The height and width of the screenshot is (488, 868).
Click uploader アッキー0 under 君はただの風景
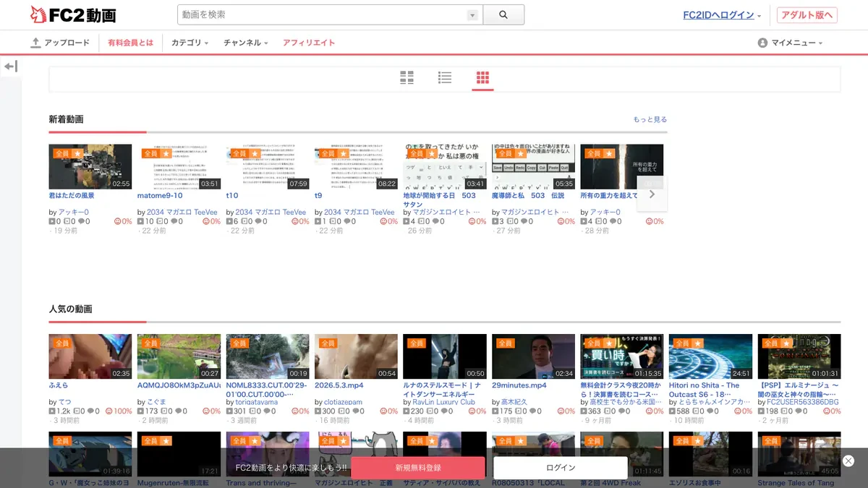(x=73, y=213)
